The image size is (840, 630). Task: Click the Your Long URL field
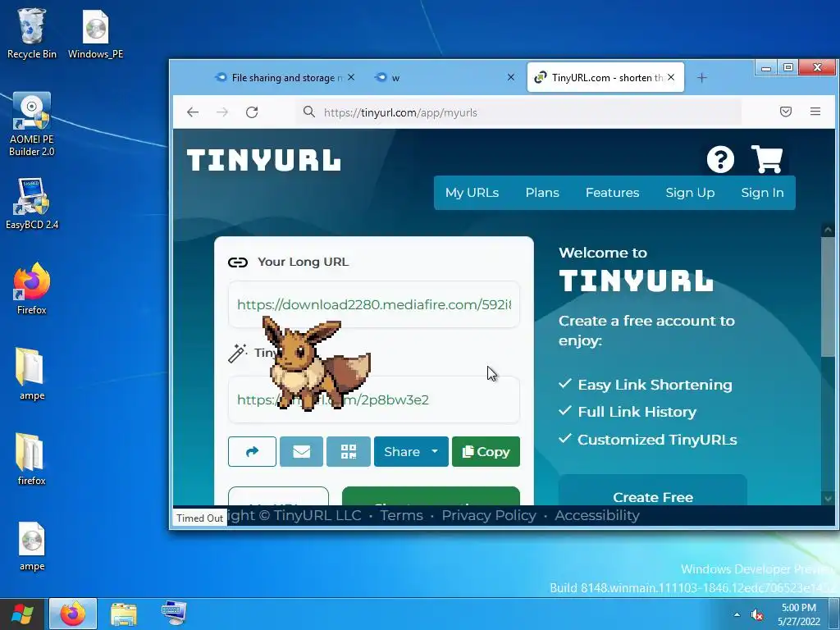point(374,304)
